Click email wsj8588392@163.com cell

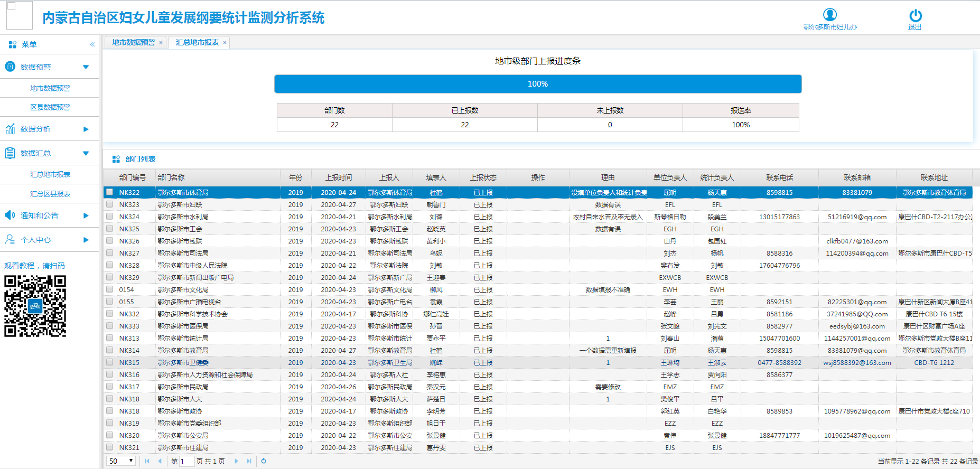click(857, 362)
